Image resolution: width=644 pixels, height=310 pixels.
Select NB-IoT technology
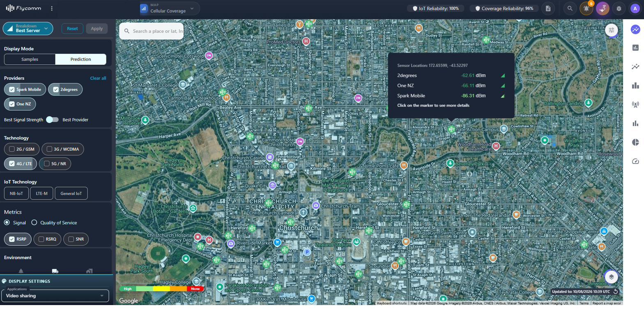point(16,194)
